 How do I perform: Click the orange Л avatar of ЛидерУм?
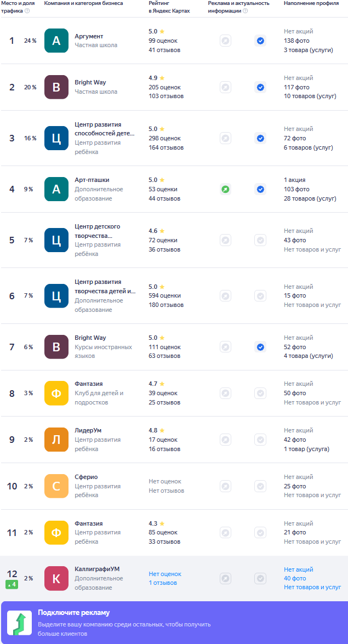pos(56,440)
